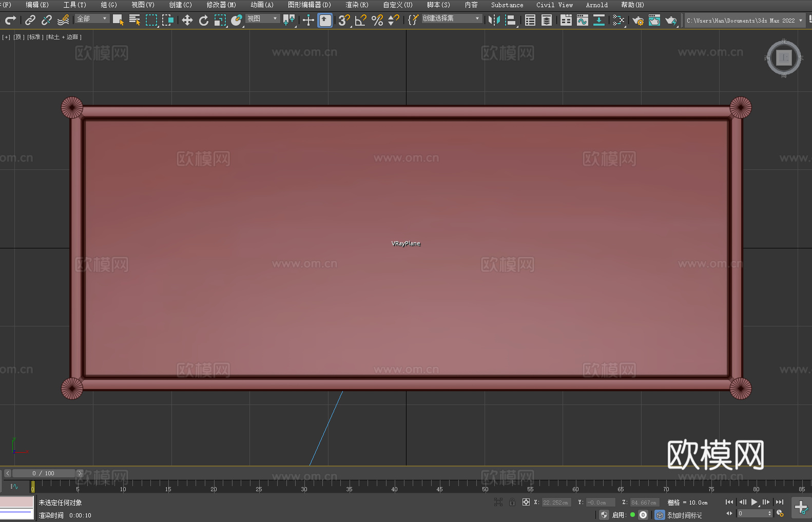Screen dimensions: 812x522
Task: Click the large Set Key plus button
Action: click(801, 508)
